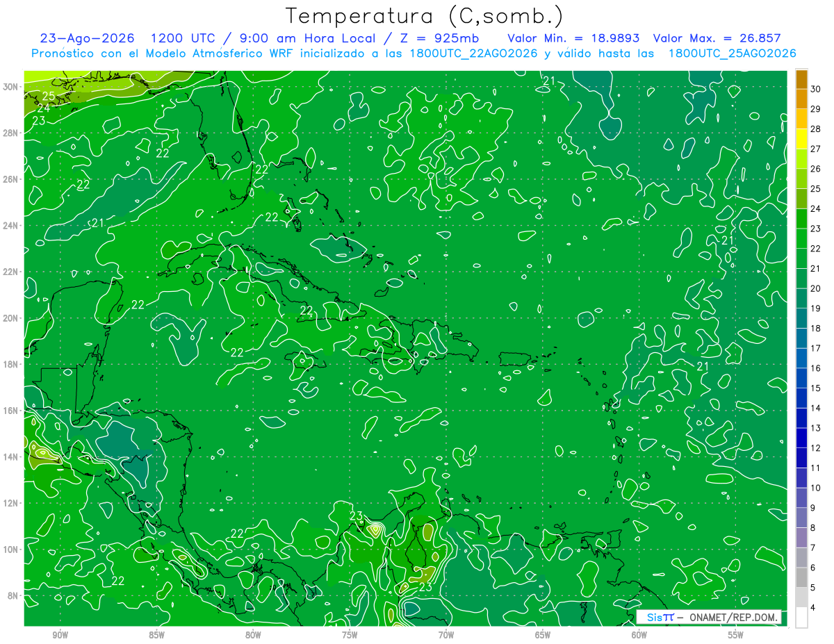Click the "10" value on the color scale
The width and height of the screenshot is (834, 644).
coord(816,488)
